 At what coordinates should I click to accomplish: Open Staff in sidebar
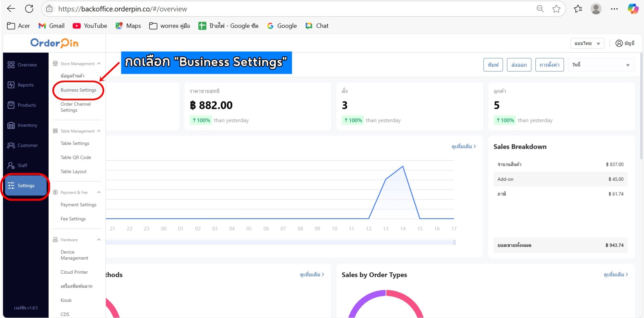[x=26, y=166]
